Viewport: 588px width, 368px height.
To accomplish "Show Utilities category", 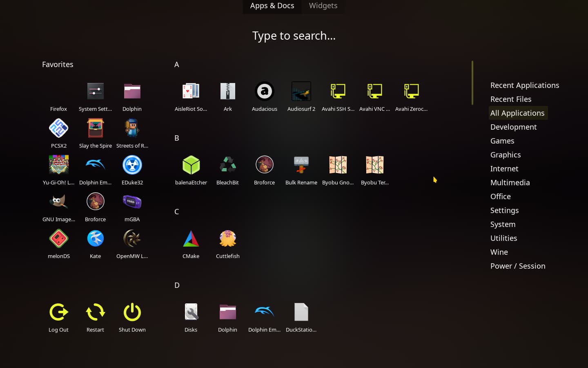I will [503, 238].
